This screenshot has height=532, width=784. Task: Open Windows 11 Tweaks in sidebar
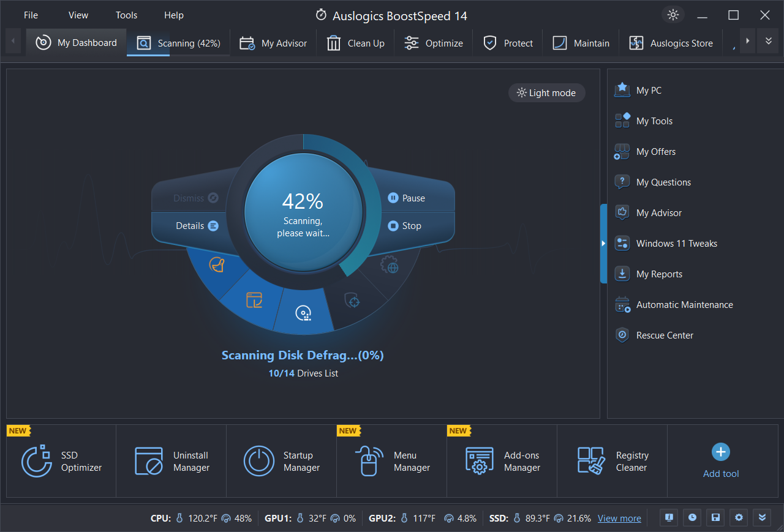tap(676, 244)
